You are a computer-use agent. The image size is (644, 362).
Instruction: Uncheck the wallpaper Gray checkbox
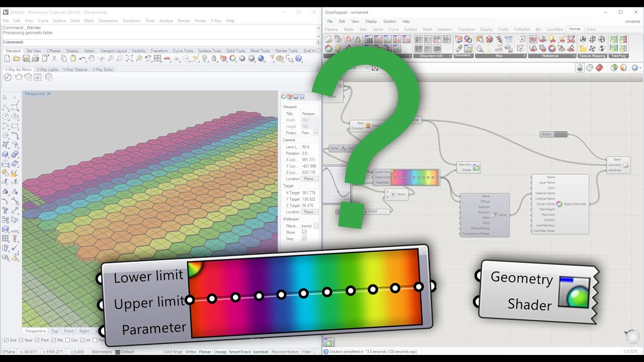[x=304, y=239]
